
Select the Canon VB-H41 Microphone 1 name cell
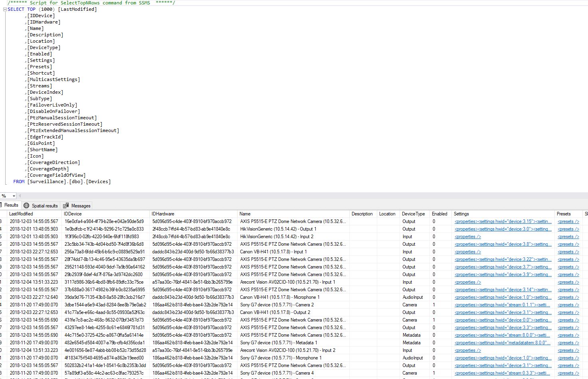click(x=279, y=297)
